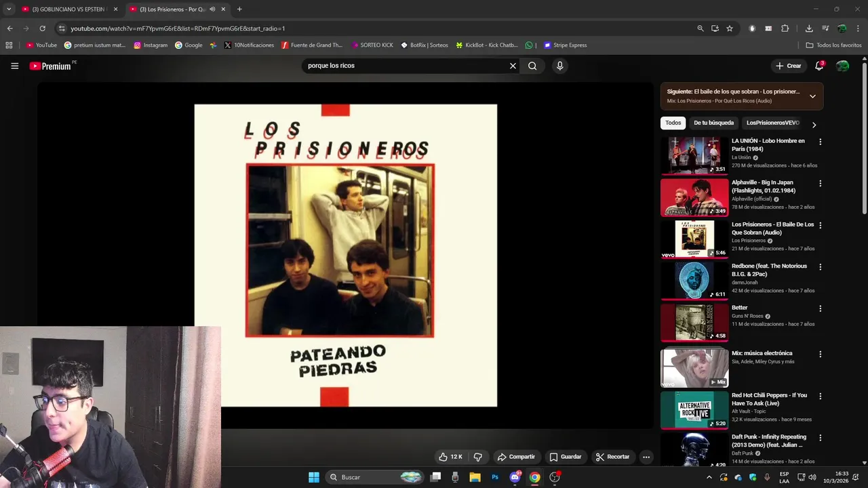Click the address bar URL

click(x=178, y=28)
